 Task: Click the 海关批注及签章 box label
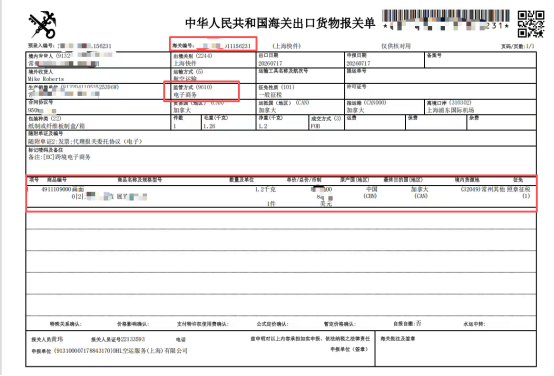pyautogui.click(x=397, y=339)
